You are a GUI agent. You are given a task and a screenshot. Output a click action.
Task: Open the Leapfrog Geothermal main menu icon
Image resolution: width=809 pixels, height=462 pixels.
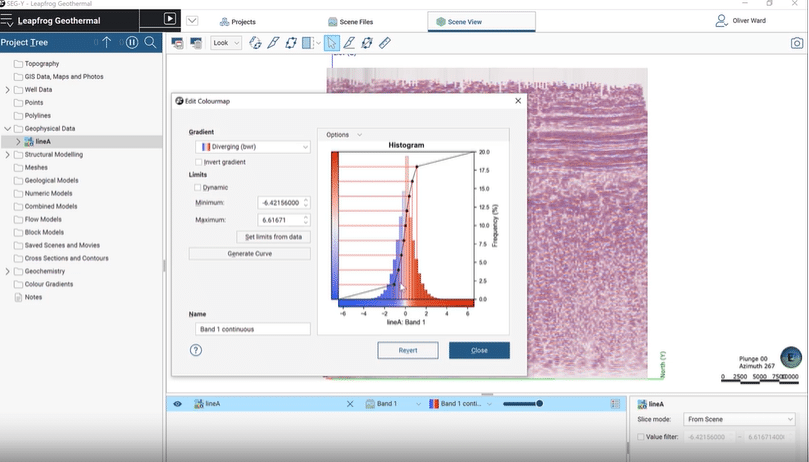7,21
